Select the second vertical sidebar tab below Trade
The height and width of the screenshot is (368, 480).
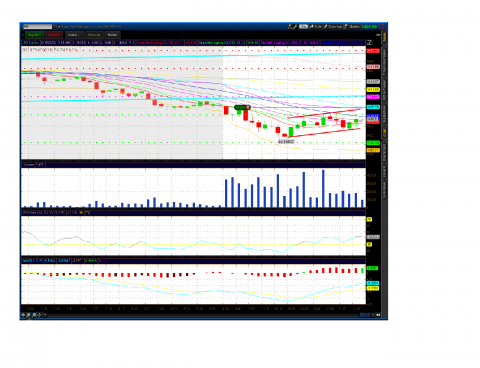[384, 62]
